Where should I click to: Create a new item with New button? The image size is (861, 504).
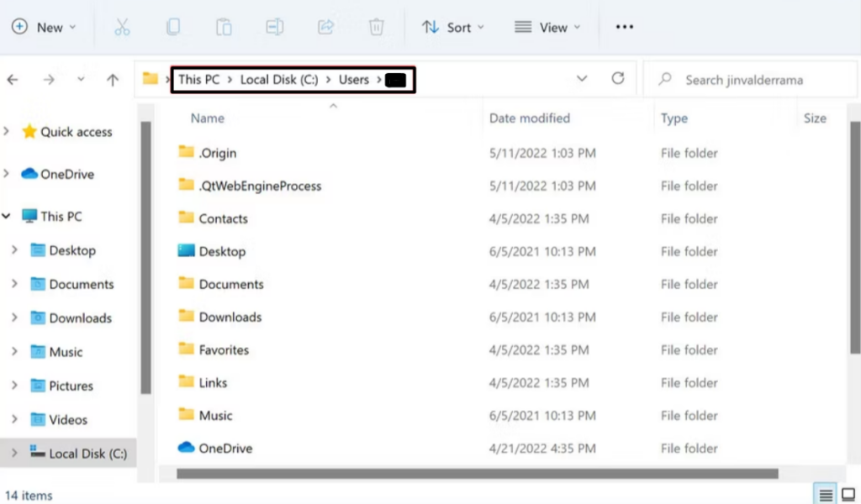(44, 27)
